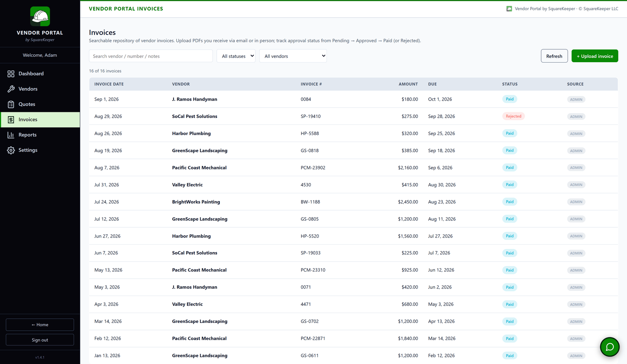
Task: Sort by the Amount column header
Action: coord(408,84)
